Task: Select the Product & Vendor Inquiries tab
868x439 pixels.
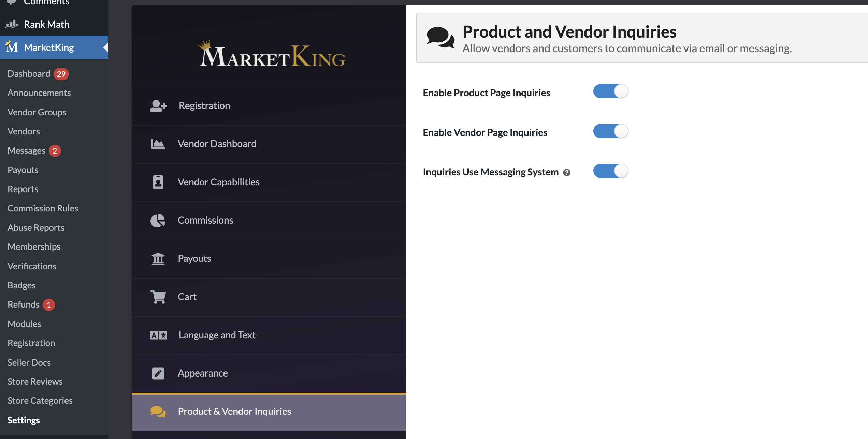Action: (x=269, y=412)
